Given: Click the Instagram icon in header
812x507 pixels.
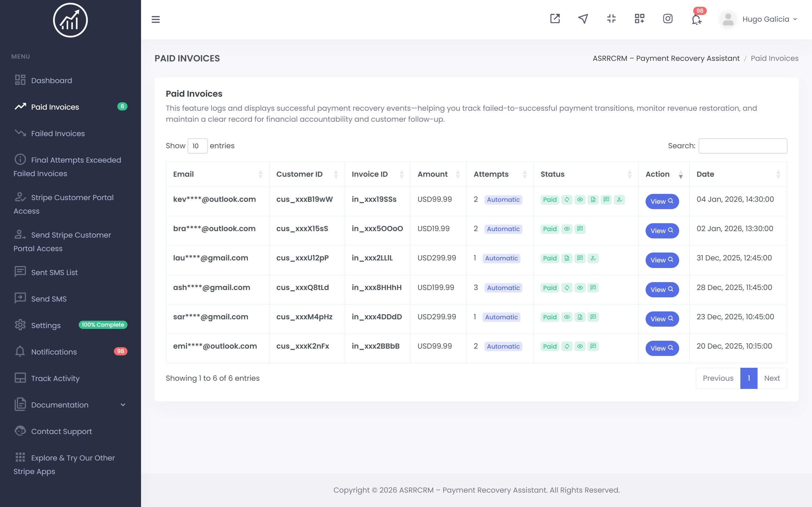Looking at the screenshot, I should (x=668, y=19).
